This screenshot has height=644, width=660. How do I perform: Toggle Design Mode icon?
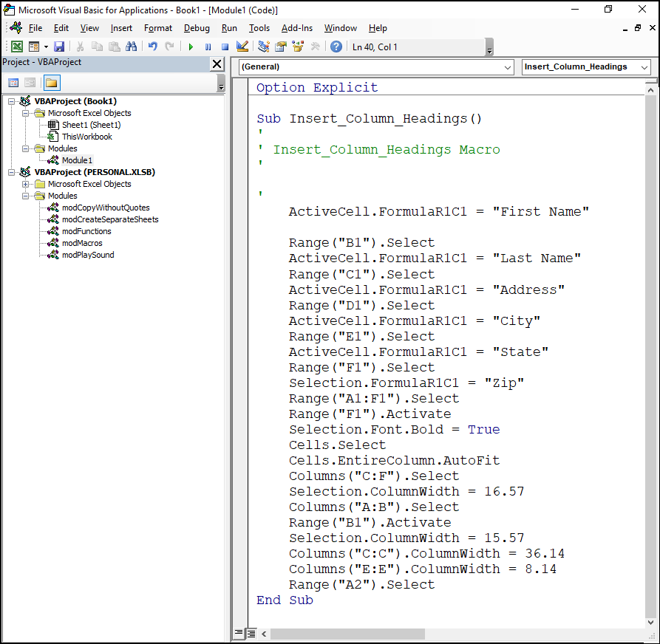[x=242, y=47]
